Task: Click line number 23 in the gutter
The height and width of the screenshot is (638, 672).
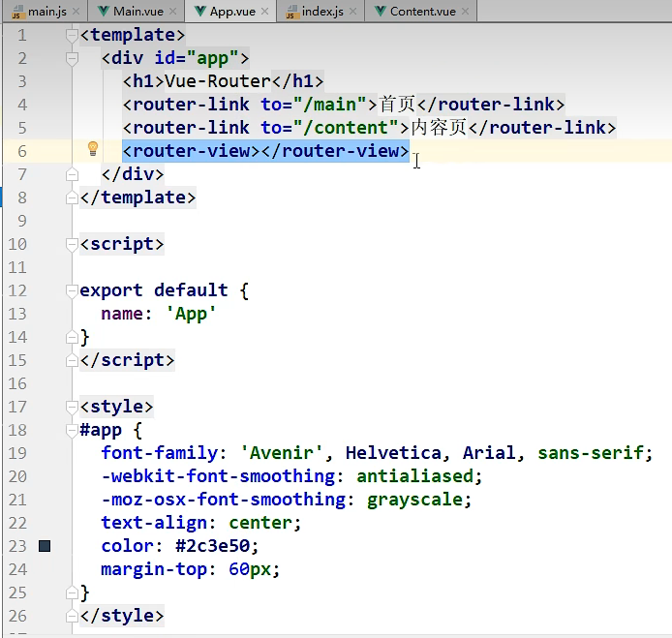Action: pos(17,546)
